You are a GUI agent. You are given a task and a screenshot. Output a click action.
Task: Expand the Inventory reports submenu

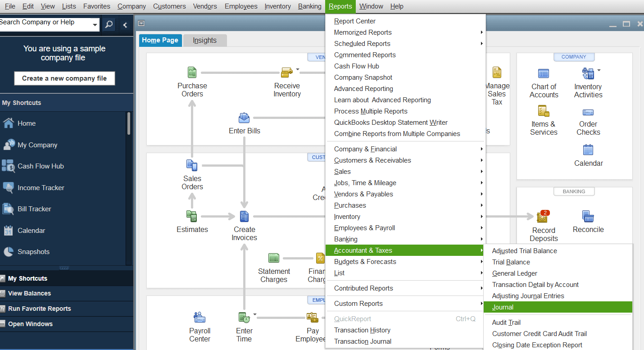[x=347, y=216]
